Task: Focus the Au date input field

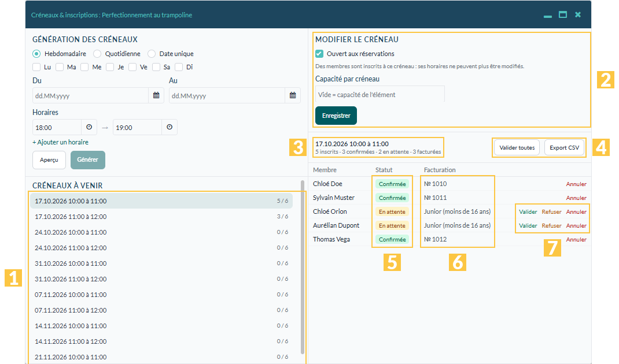Action: pos(227,95)
